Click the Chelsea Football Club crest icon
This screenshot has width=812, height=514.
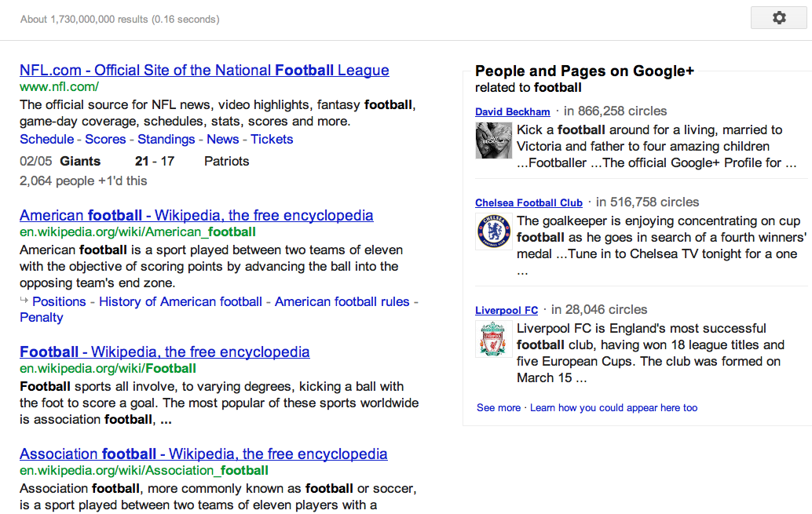[493, 231]
